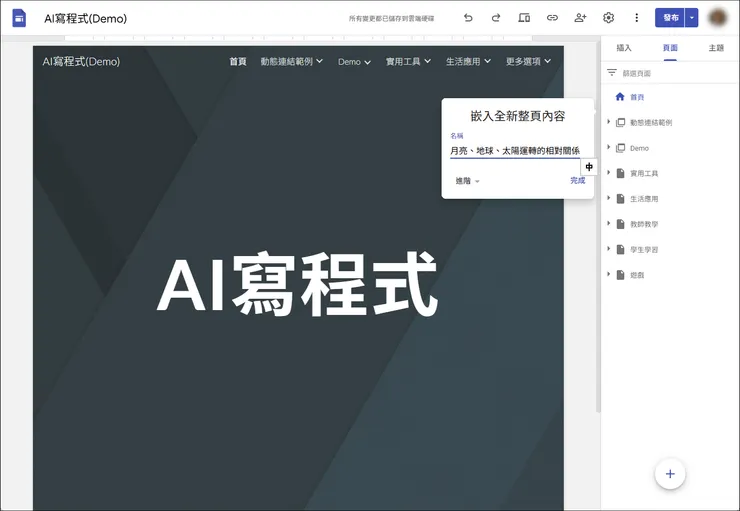The height and width of the screenshot is (511, 740).
Task: Click the 嵌入全新整頁內容 dialog heading
Action: coord(518,116)
